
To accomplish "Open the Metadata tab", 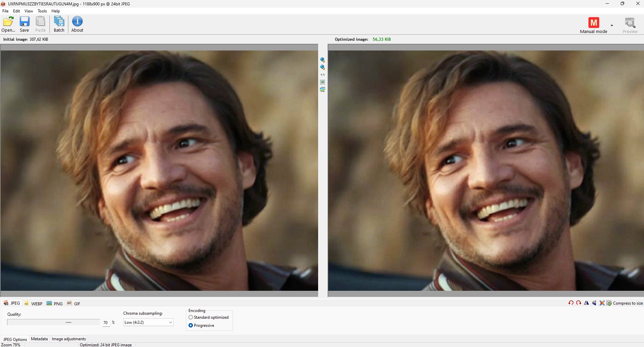I will tap(39, 339).
